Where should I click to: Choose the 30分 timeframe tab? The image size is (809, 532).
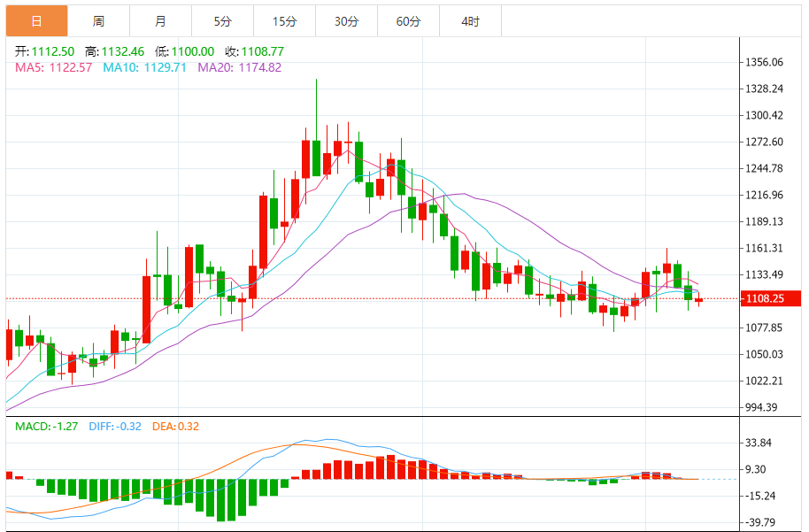pyautogui.click(x=346, y=21)
